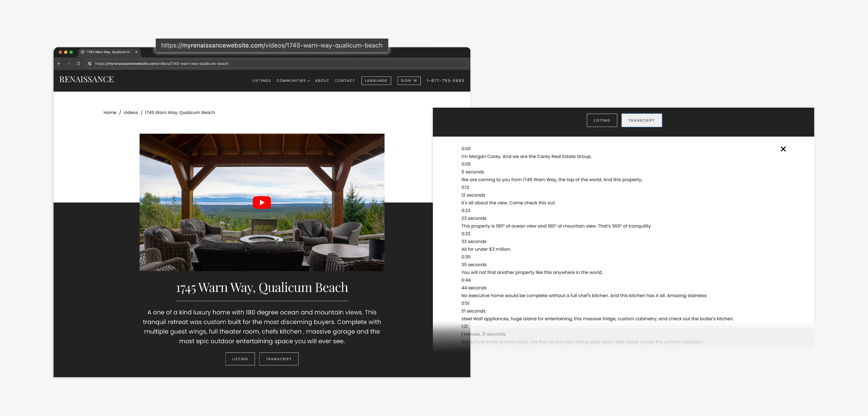This screenshot has height=416, width=868.
Task: Click line "I'm Morgan Carey" in transcript
Action: 526,157
